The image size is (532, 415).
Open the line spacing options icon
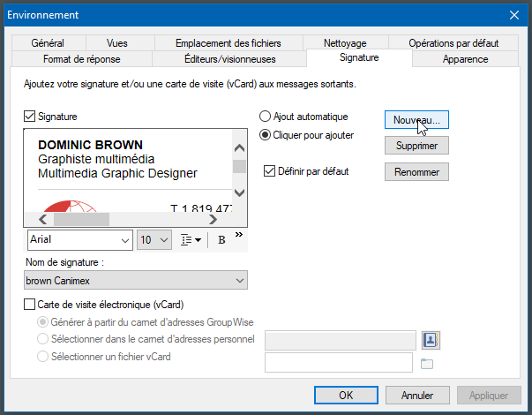191,239
